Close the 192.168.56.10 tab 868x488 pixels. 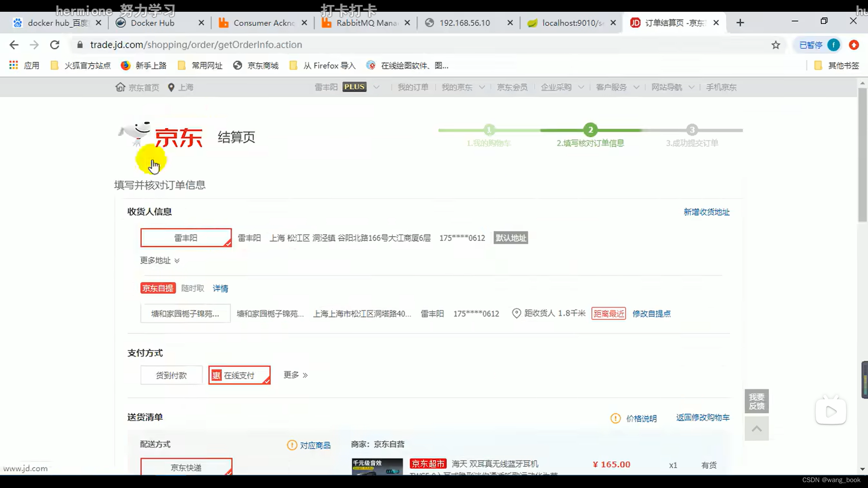click(510, 23)
